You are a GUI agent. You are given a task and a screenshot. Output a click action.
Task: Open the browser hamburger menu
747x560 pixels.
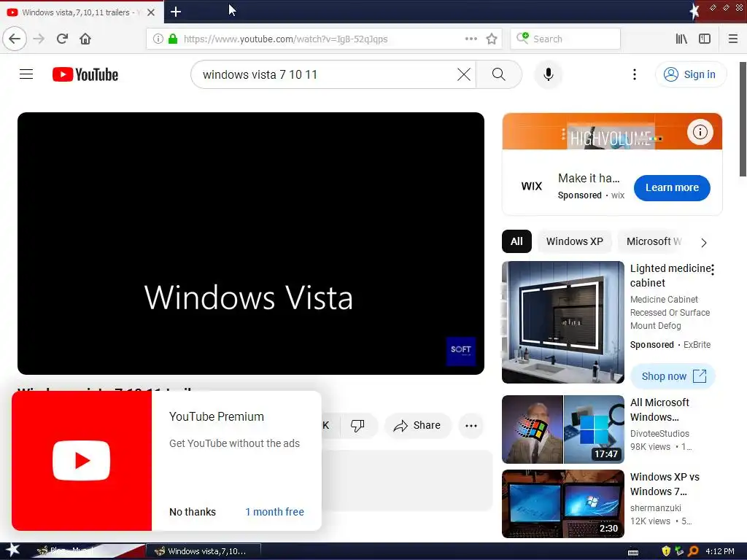(x=732, y=39)
